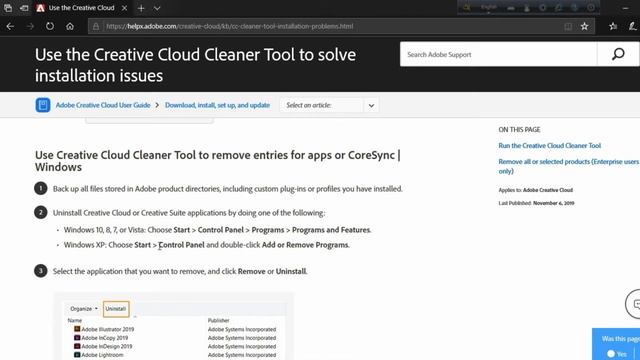This screenshot has width=640, height=360.
Task: Click the page title 'Use the Creative Cloud Cleaner Tool'
Action: tap(195, 65)
